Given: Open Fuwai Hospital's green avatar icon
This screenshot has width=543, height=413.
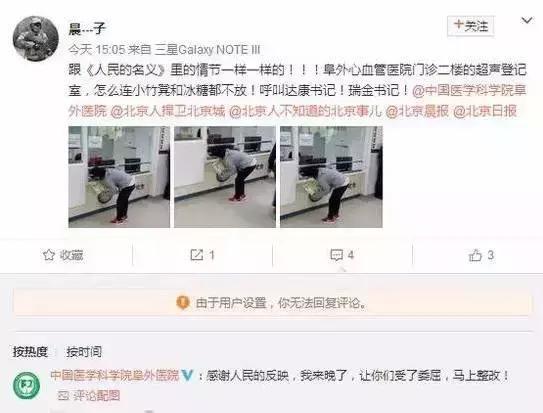Looking at the screenshot, I should [27, 385].
